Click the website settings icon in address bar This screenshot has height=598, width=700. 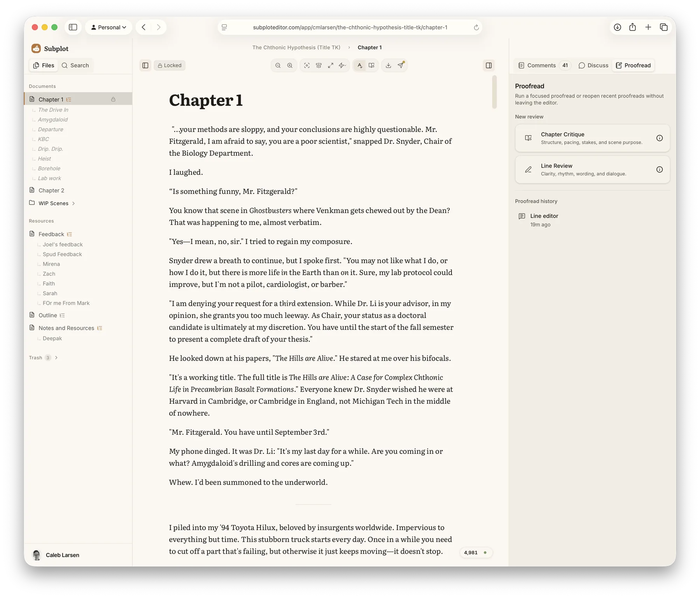pos(224,27)
